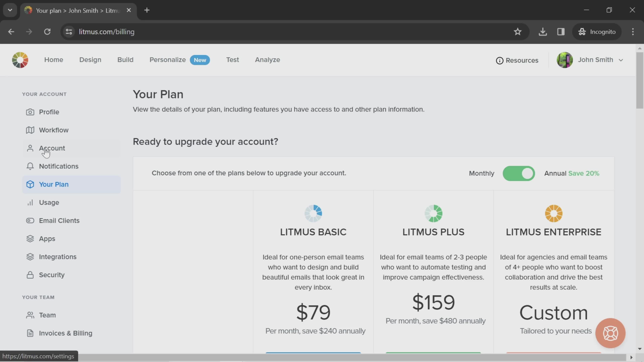Image resolution: width=644 pixels, height=362 pixels.
Task: Select the Monthly billing label
Action: coord(481,173)
